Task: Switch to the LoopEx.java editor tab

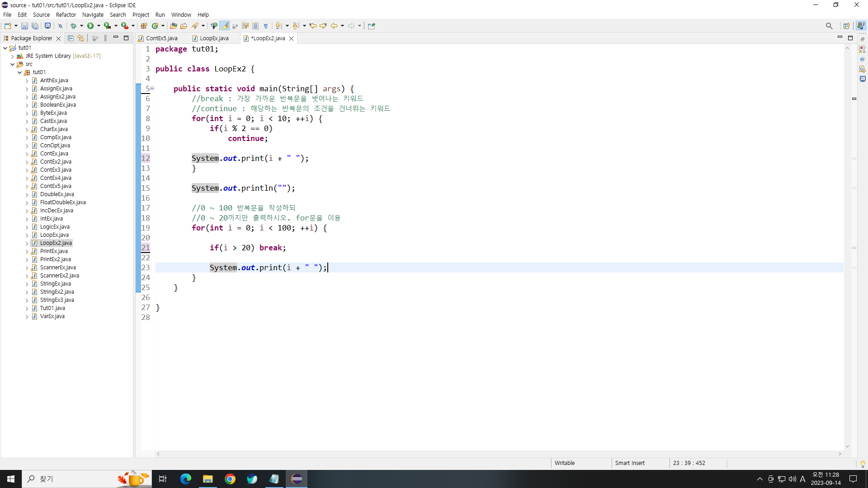Action: pos(214,38)
